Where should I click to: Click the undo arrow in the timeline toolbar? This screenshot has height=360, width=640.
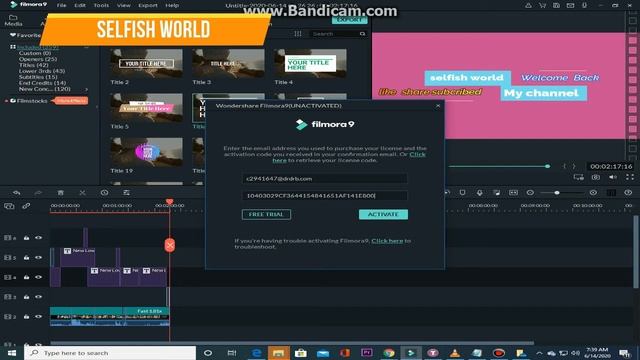coord(17,193)
